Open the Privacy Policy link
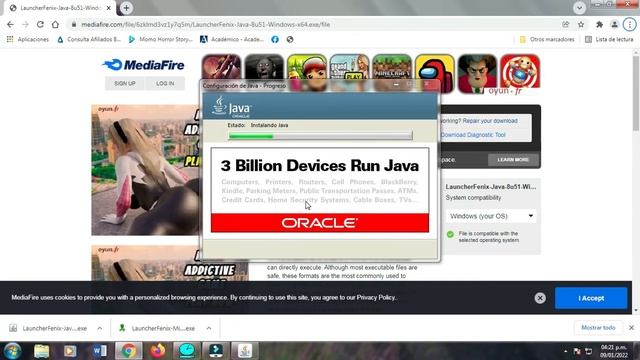640x360 pixels. (376, 298)
